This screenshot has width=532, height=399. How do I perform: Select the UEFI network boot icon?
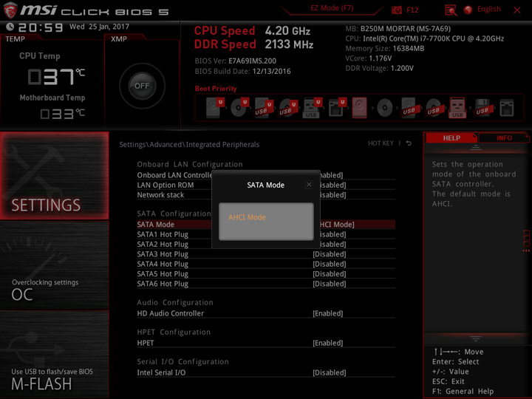click(337, 108)
